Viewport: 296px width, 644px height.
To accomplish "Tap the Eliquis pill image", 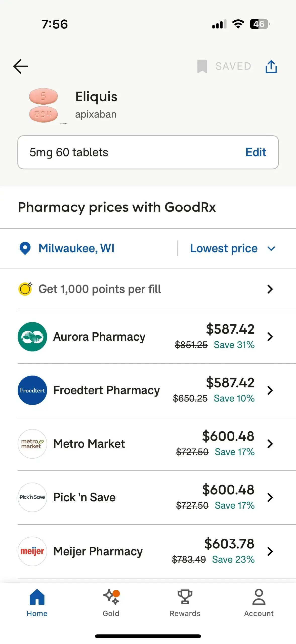I will tap(44, 105).
